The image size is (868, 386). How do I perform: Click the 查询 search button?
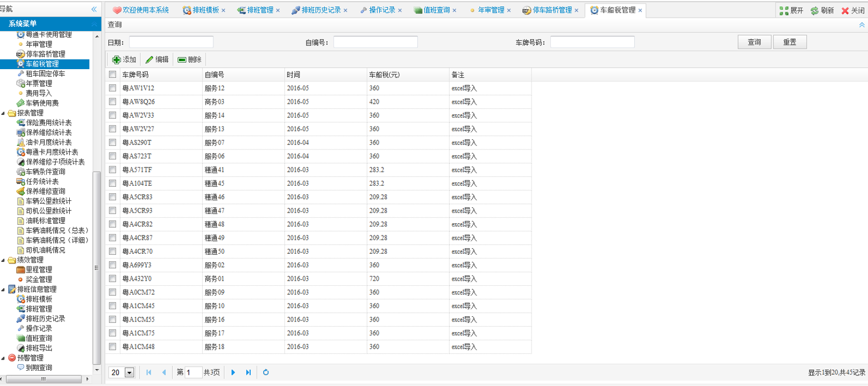click(x=754, y=42)
